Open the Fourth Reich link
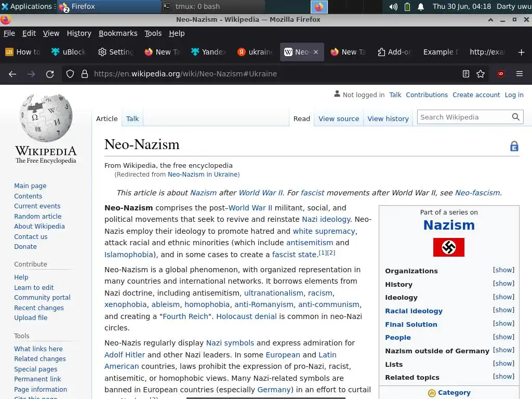 pyautogui.click(x=185, y=316)
